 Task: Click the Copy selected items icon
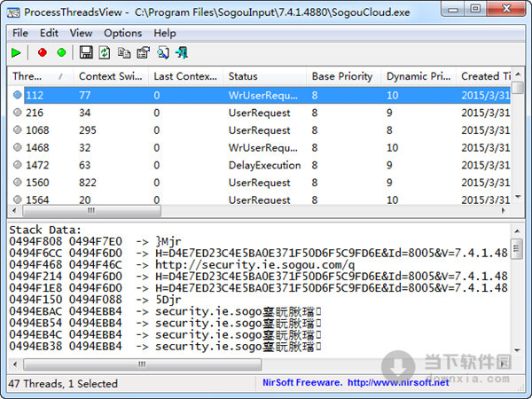(124, 52)
